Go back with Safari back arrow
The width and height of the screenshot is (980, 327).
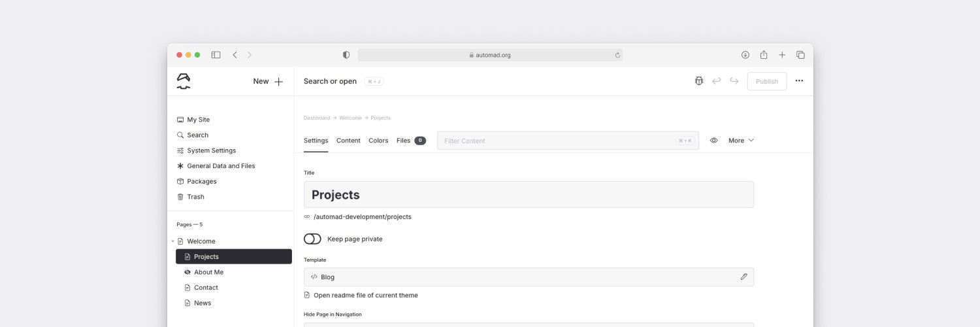click(x=235, y=55)
